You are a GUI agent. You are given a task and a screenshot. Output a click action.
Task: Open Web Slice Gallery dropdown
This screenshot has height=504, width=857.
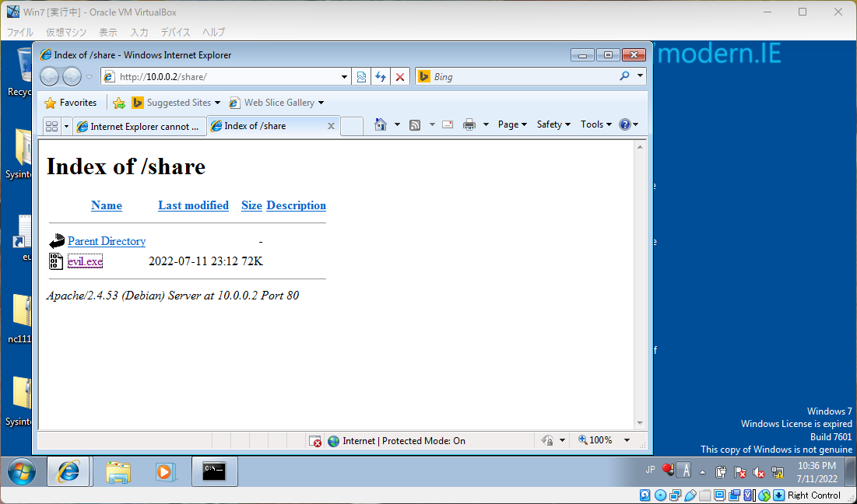pyautogui.click(x=276, y=103)
